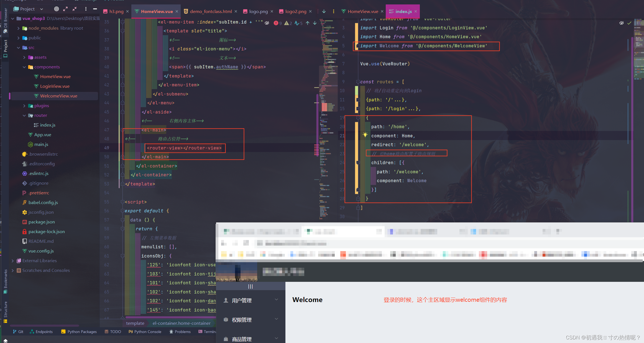Click the typo count indicator
644x343 pixels.
pyautogui.click(x=299, y=23)
